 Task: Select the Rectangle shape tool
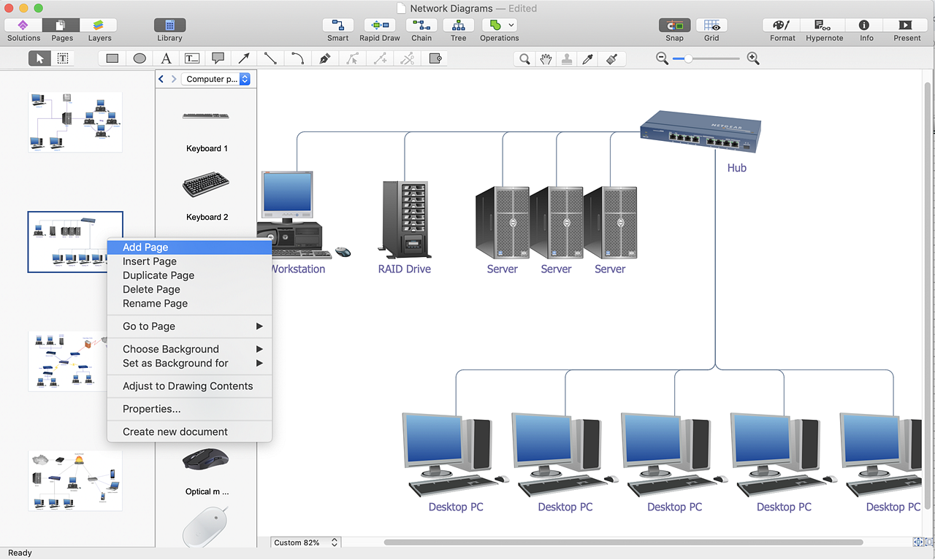pos(112,58)
